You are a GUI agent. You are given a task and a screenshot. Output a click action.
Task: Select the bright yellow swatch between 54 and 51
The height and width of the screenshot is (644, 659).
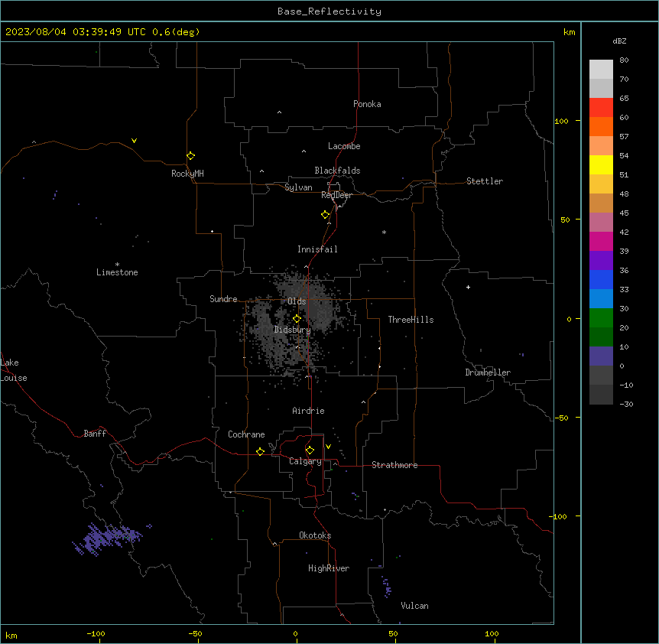pos(601,164)
